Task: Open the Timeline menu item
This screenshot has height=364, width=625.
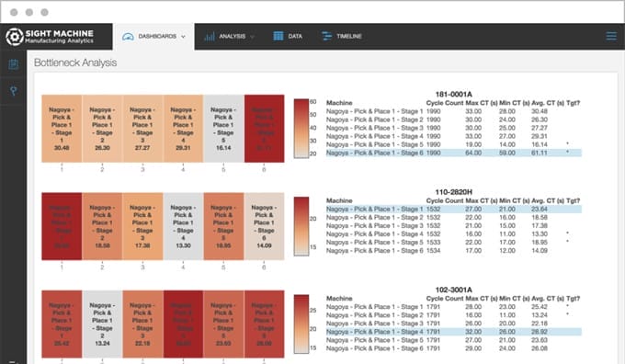Action: pyautogui.click(x=342, y=36)
